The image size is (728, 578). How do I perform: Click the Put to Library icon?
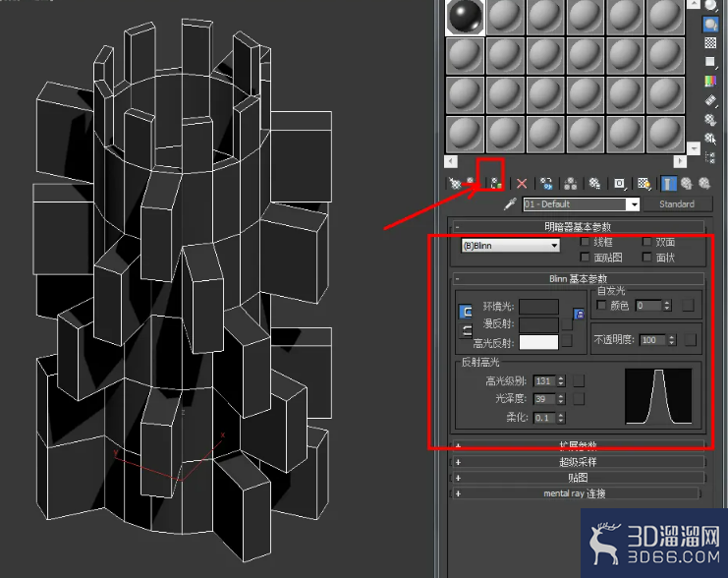click(594, 183)
